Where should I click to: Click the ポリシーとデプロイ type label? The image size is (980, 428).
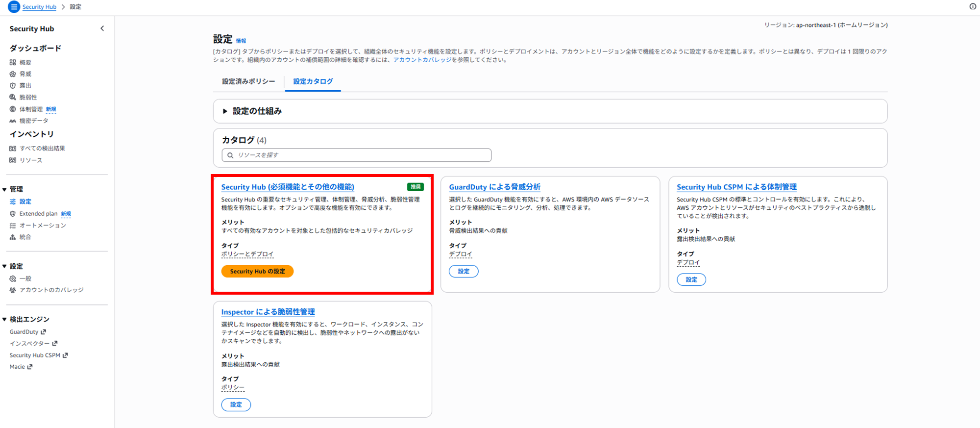[x=247, y=254]
